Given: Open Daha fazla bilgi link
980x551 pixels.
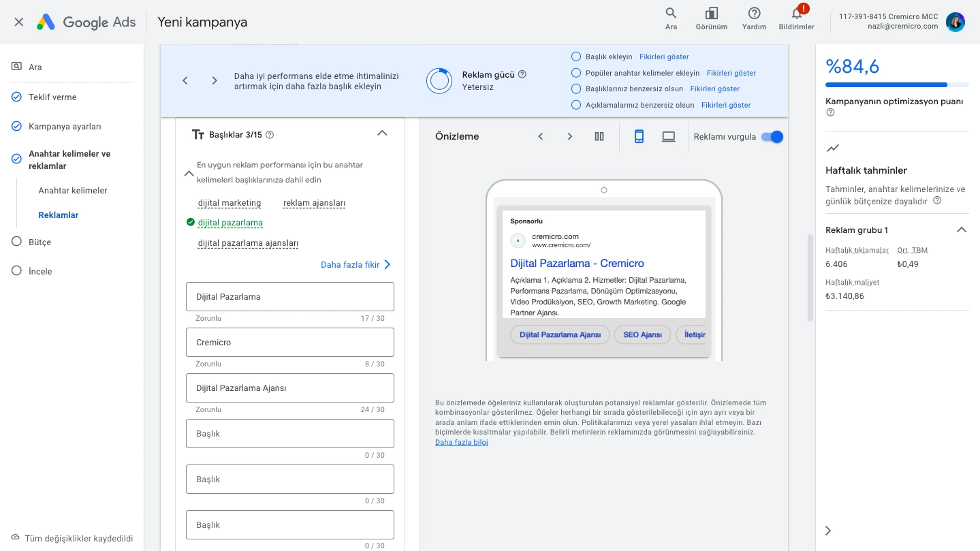Looking at the screenshot, I should [x=462, y=442].
